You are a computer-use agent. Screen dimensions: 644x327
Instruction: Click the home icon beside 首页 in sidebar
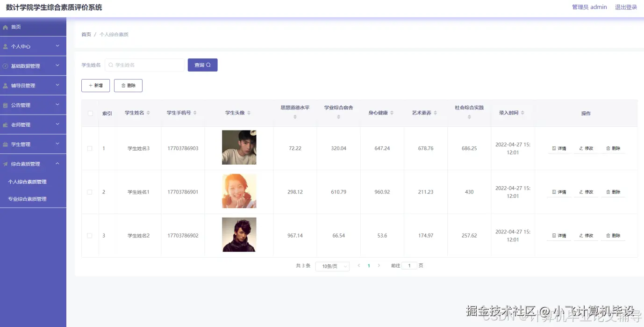pyautogui.click(x=6, y=27)
